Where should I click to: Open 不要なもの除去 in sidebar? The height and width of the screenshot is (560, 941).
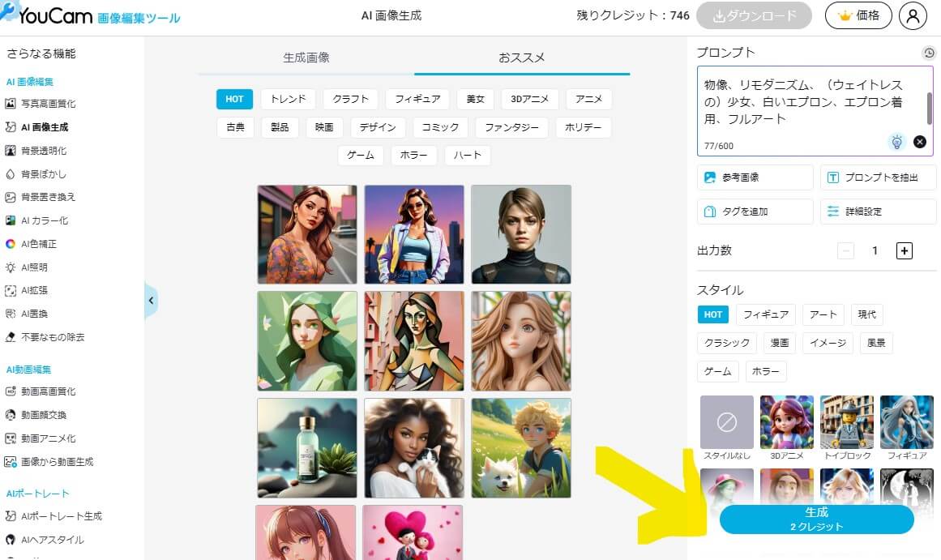45,337
